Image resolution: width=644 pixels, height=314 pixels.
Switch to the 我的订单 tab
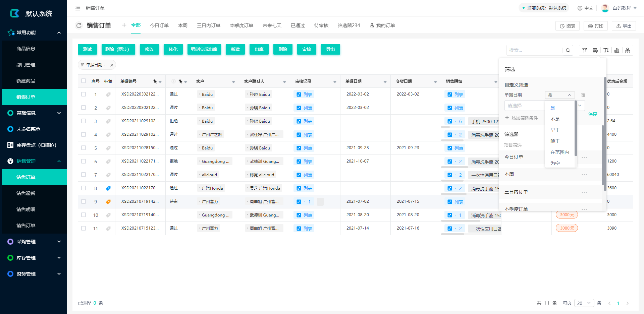[x=382, y=25]
